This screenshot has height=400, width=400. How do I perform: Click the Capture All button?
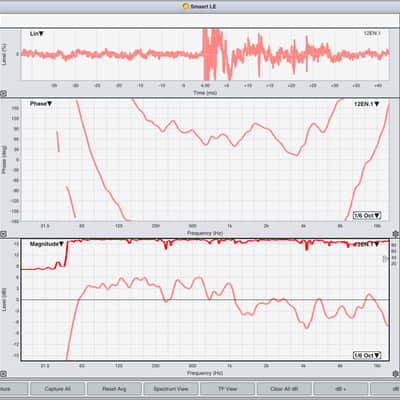[57, 389]
